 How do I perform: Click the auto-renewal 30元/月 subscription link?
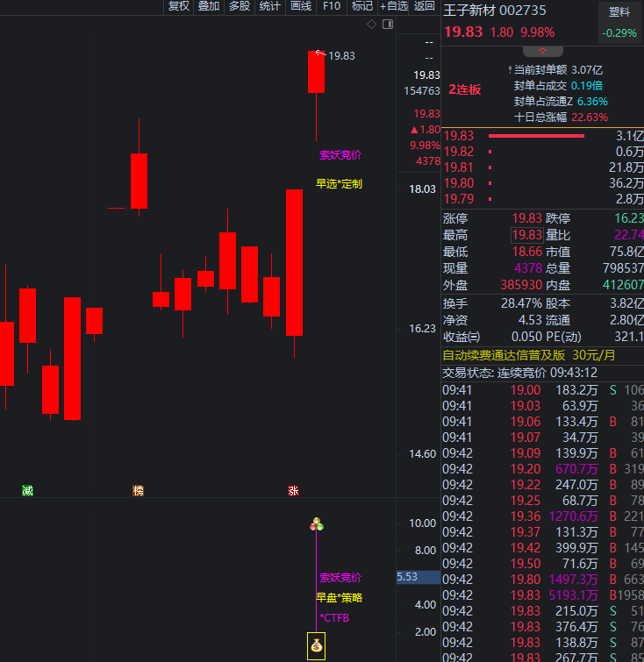point(529,355)
